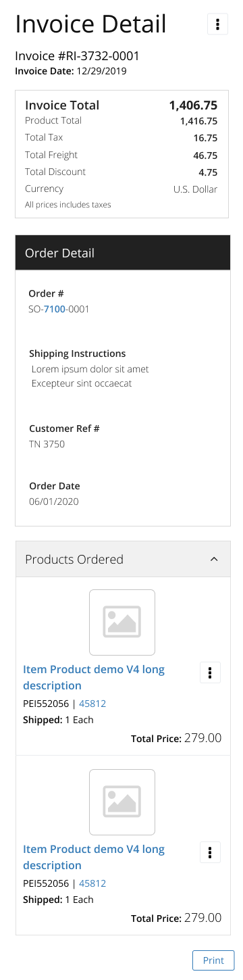Collapse the Products Ordered section
This screenshot has width=243, height=980.
tap(214, 559)
